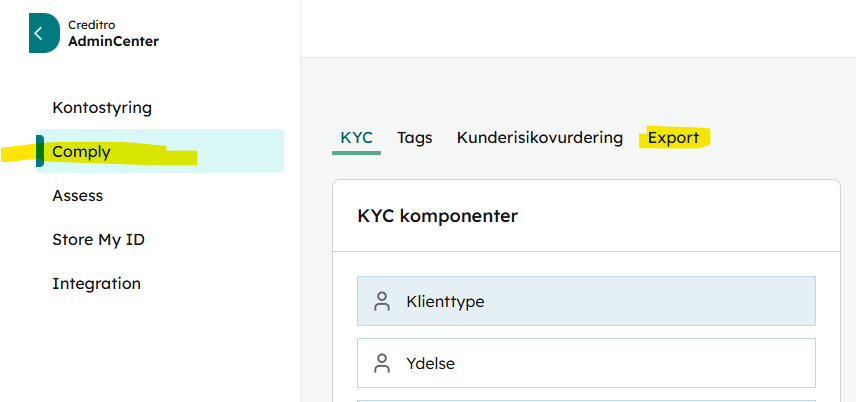Open the Export tab
Screen dimensions: 856x402
(673, 138)
